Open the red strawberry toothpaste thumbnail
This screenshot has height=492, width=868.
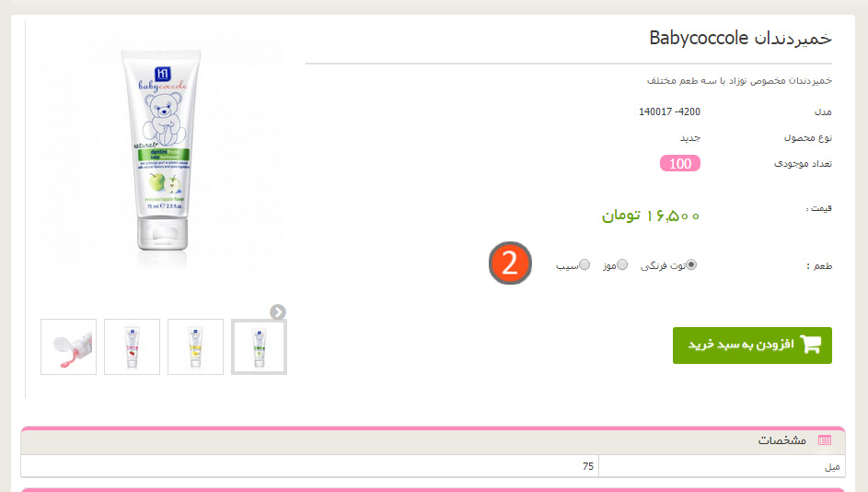coord(132,346)
